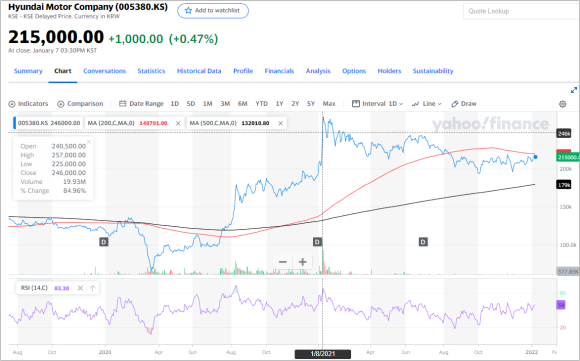
Task: Go to the Options tab
Action: tap(354, 71)
